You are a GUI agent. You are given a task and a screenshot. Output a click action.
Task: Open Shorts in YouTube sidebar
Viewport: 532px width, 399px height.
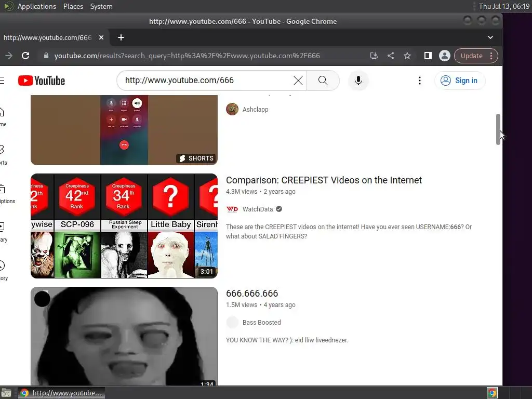tap(3, 155)
